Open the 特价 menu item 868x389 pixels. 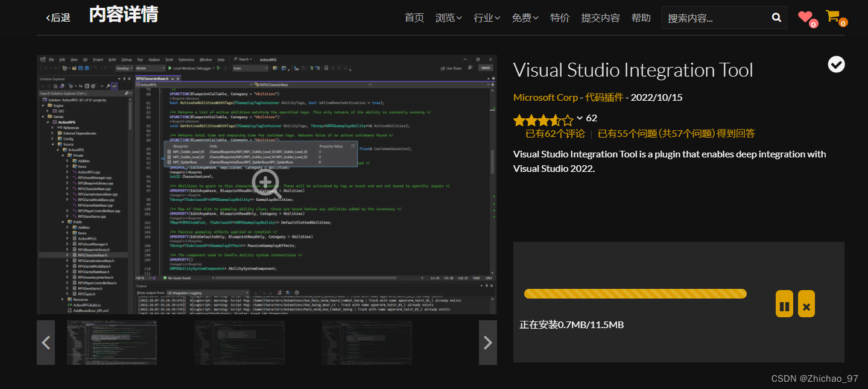click(560, 17)
